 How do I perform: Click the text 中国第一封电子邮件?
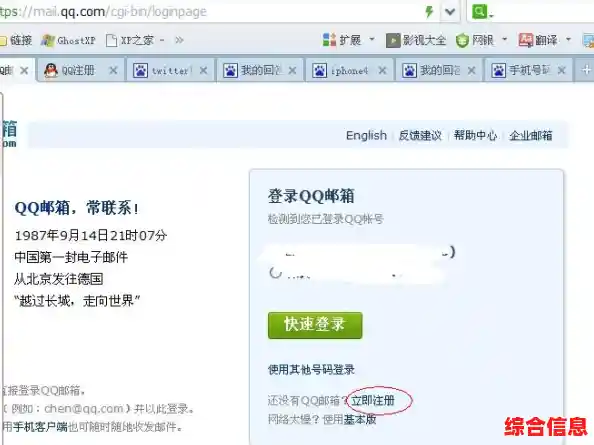click(71, 258)
